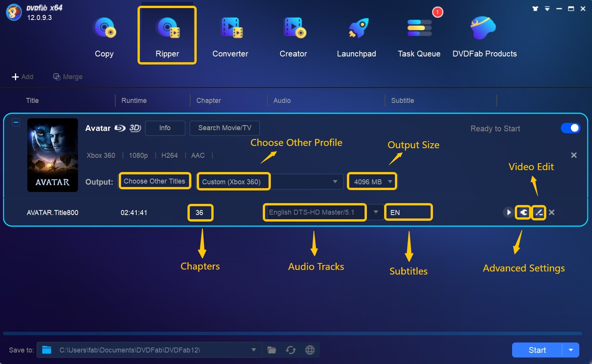Open the title bar menu dropdown triangle

(547, 8)
